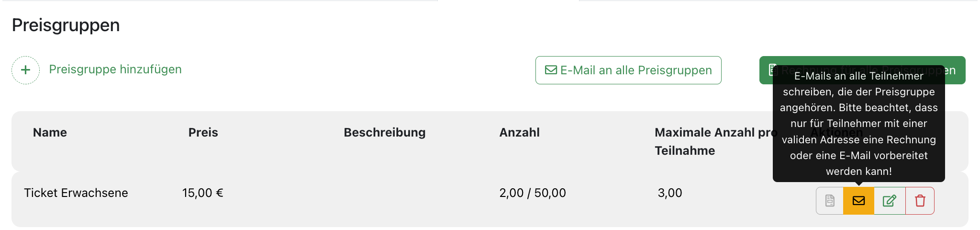This screenshot has height=230, width=980.
Task: Click the 3,00 maximum value cell
Action: [x=669, y=193]
